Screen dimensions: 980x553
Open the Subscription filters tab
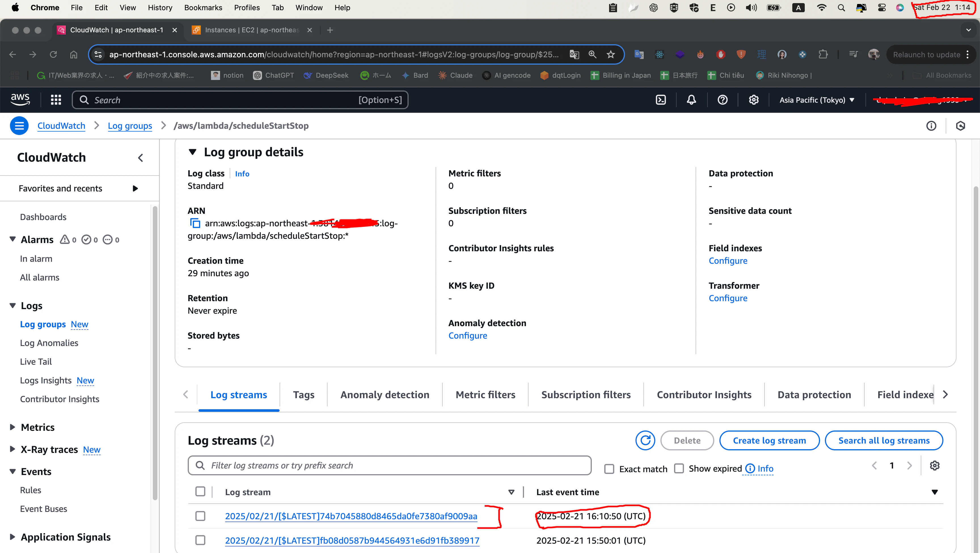[x=586, y=395]
